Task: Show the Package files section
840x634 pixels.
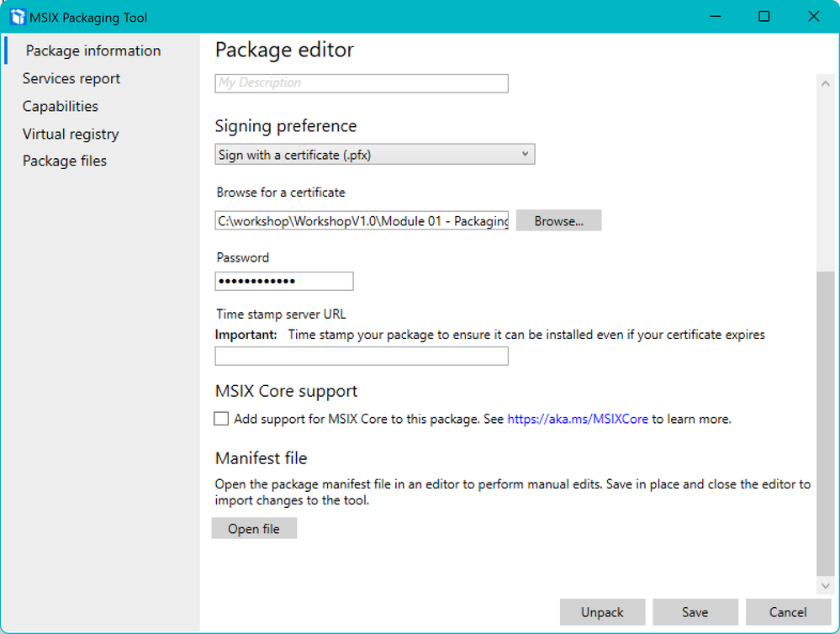Action: [65, 161]
